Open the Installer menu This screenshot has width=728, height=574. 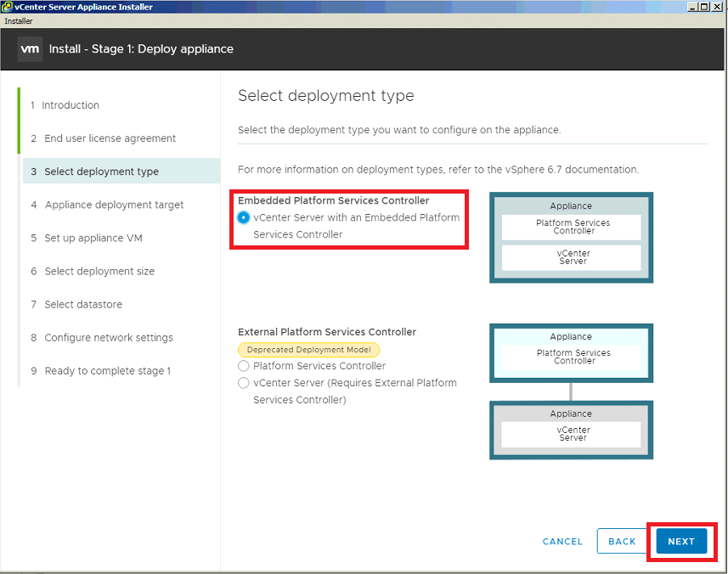[19, 21]
